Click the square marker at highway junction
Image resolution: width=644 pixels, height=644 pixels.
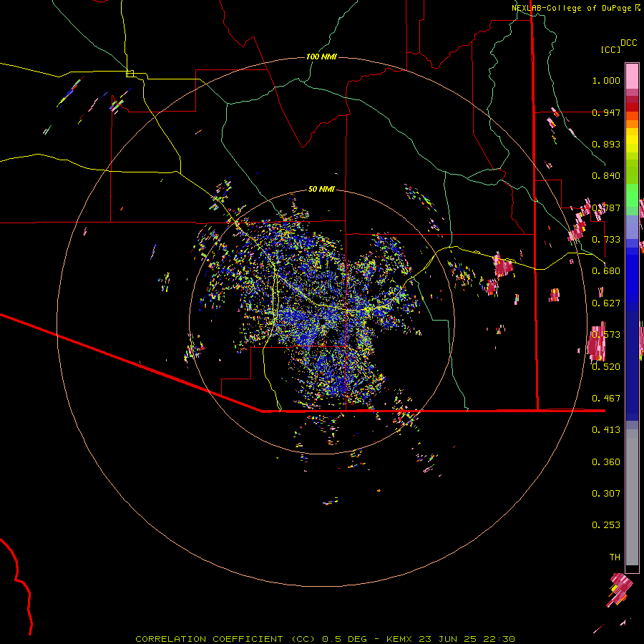(x=130, y=74)
